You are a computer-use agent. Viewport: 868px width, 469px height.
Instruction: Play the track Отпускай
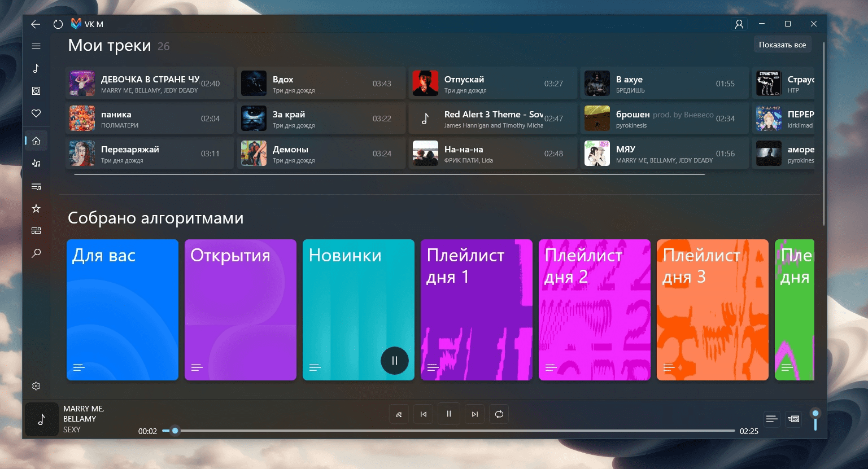(x=493, y=84)
